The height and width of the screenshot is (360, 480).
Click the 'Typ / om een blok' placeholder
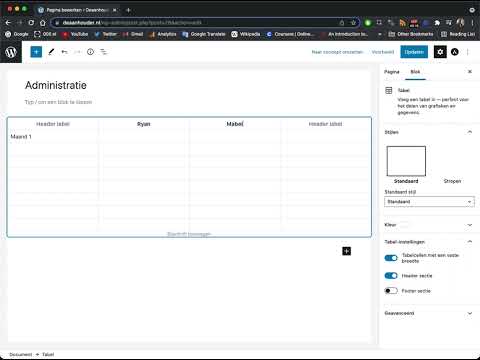(58, 102)
